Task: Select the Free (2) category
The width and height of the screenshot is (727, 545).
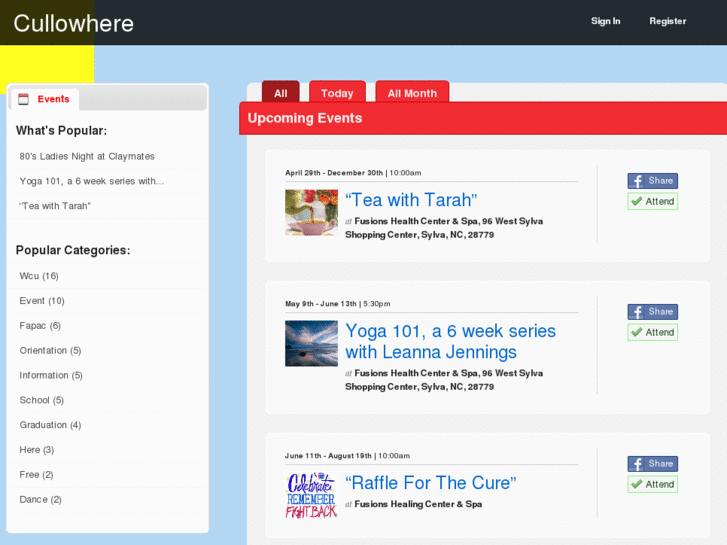Action: 36,474
